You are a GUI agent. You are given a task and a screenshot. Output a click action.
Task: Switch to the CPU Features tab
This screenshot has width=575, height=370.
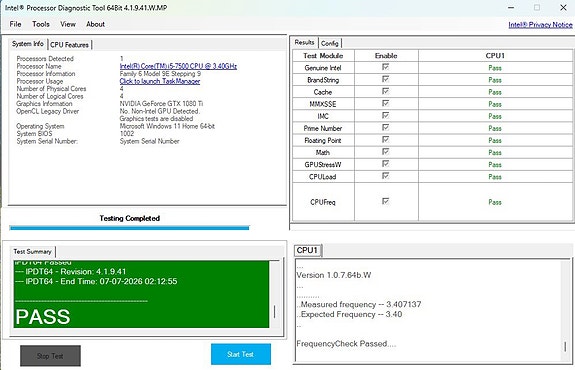click(x=69, y=45)
